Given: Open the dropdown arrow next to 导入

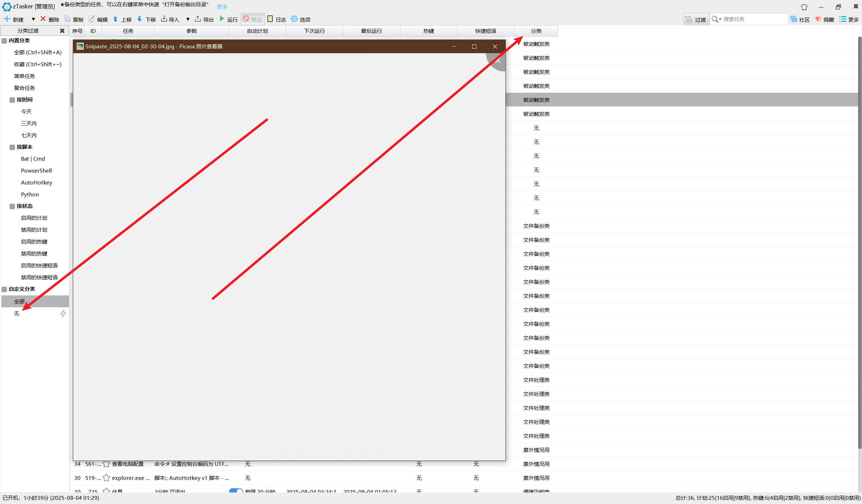Looking at the screenshot, I should tap(188, 19).
